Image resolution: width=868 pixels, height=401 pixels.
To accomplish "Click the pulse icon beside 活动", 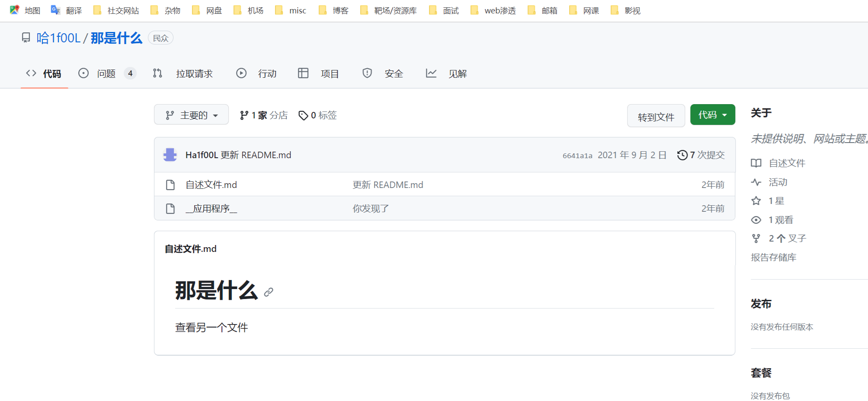I will click(x=756, y=182).
